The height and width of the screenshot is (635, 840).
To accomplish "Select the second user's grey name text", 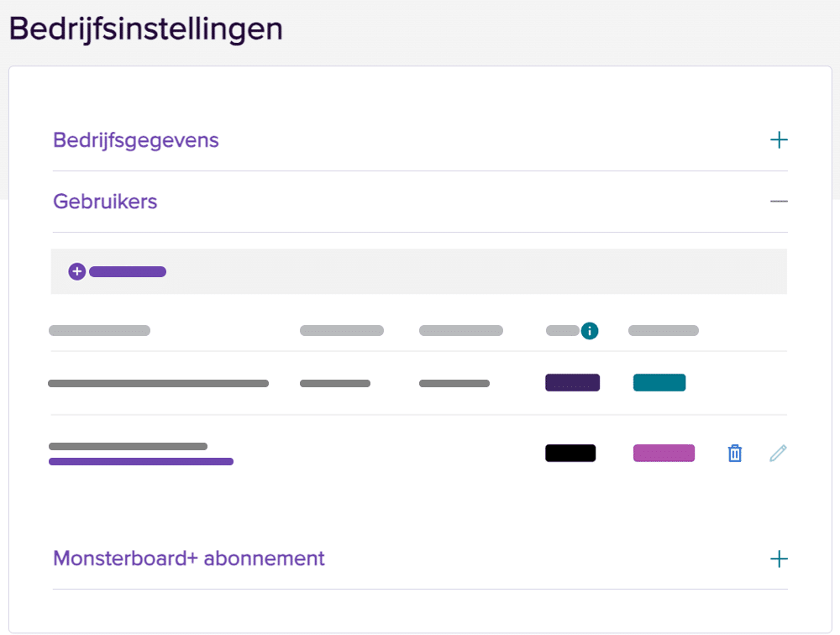I will coord(128,446).
